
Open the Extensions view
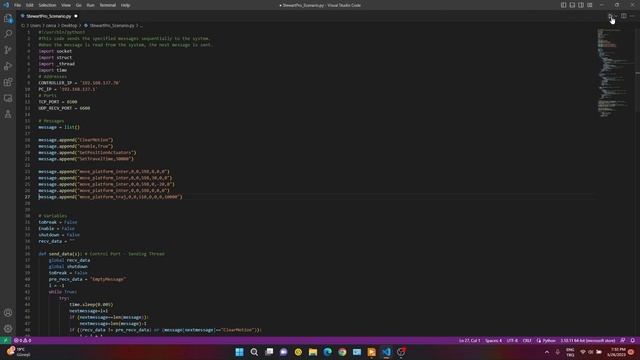point(8,82)
